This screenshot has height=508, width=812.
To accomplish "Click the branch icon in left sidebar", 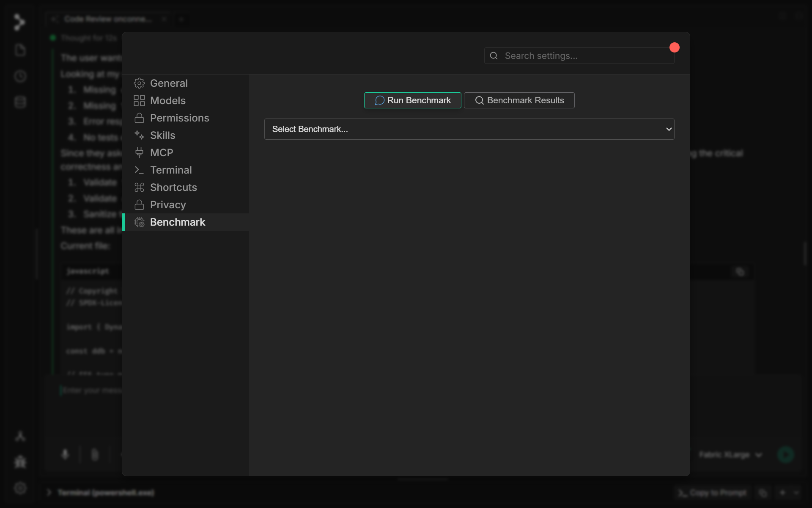I will (20, 436).
